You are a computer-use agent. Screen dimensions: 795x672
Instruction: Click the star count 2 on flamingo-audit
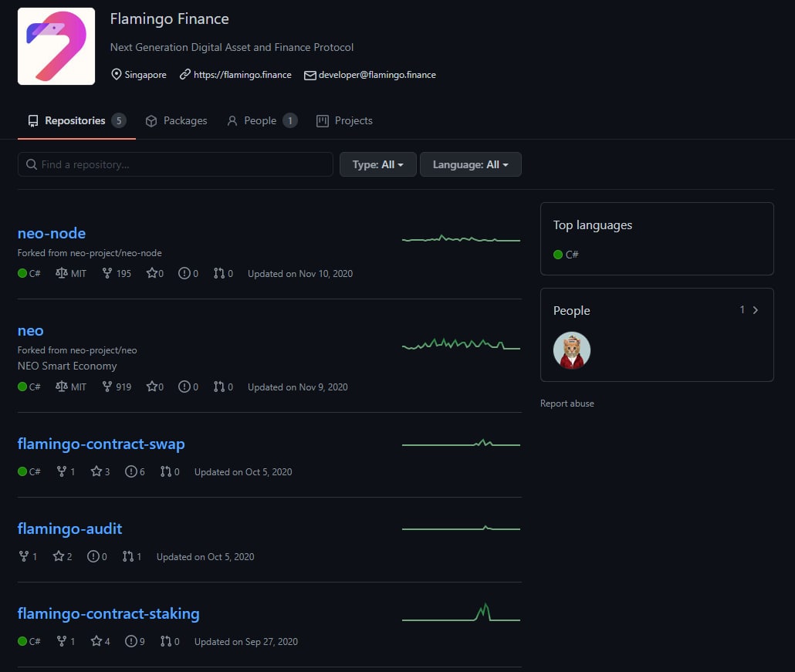click(69, 556)
